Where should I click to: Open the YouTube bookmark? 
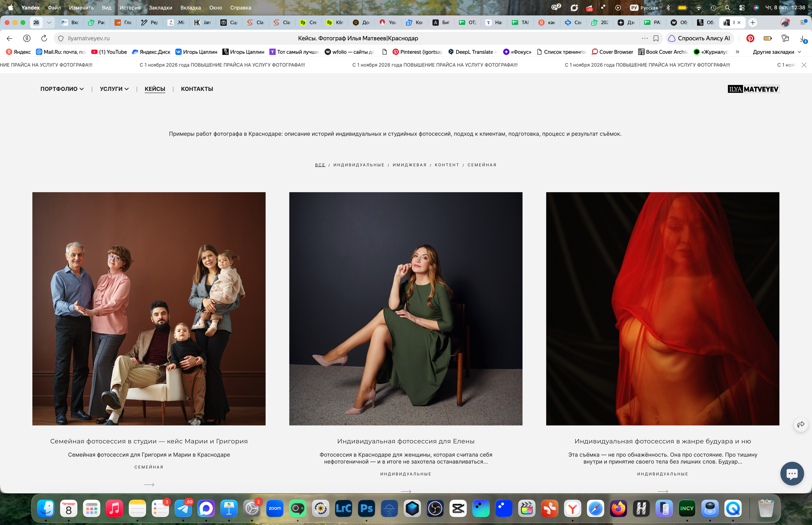click(109, 52)
